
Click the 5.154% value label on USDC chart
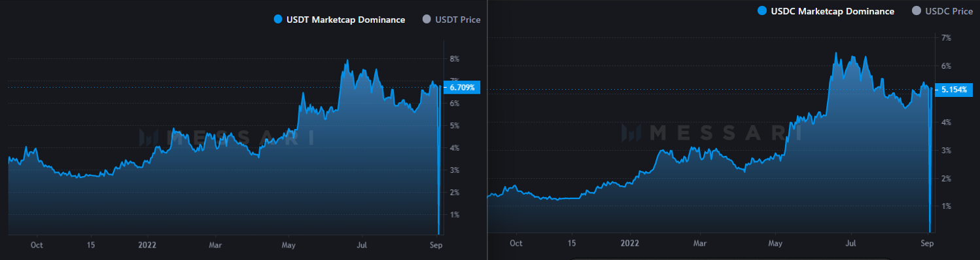click(x=954, y=90)
